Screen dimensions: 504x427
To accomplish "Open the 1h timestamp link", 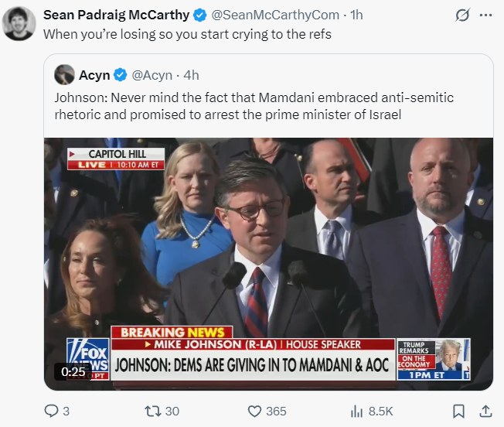I will coord(356,15).
